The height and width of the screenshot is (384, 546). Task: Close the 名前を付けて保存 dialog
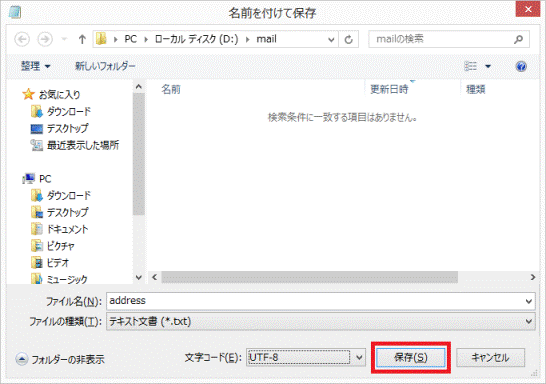pos(528,9)
